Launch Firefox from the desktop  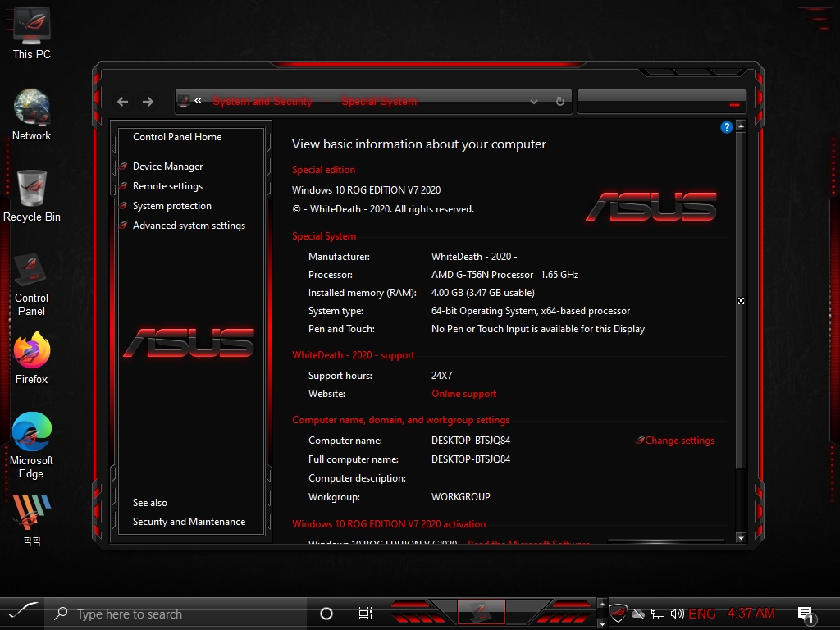(x=32, y=358)
